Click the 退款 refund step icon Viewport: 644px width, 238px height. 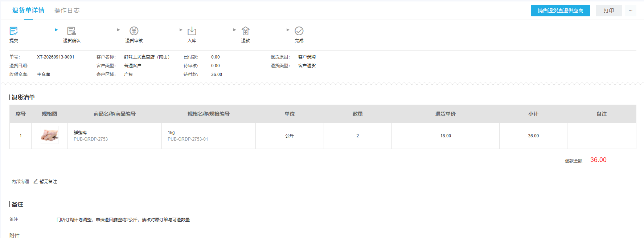[x=246, y=31]
